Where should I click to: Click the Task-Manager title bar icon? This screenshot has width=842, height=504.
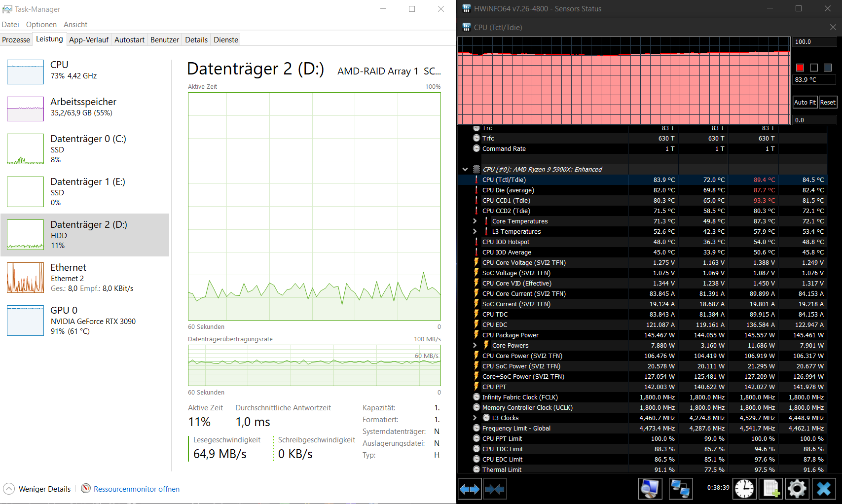pos(7,9)
